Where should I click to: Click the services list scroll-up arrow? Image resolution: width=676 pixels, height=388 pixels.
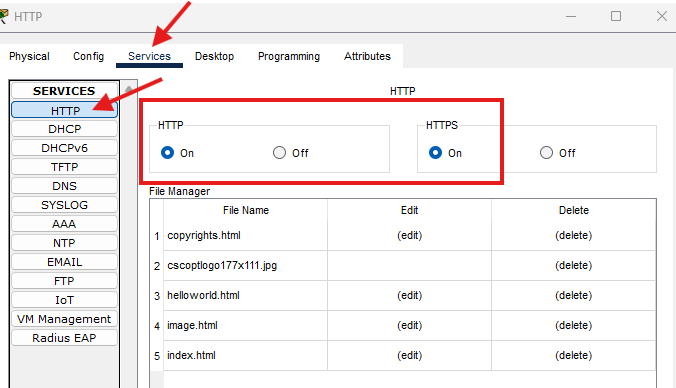(128, 89)
